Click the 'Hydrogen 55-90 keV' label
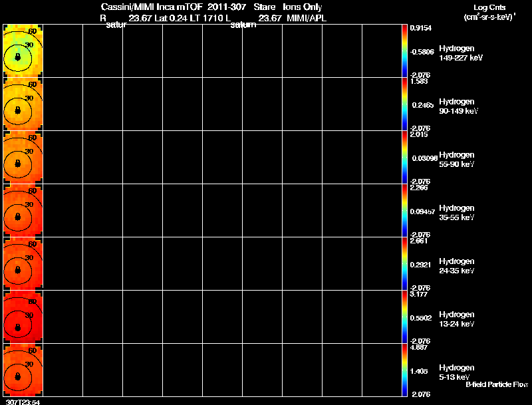Screen dimensions: 532x405 click(x=457, y=160)
